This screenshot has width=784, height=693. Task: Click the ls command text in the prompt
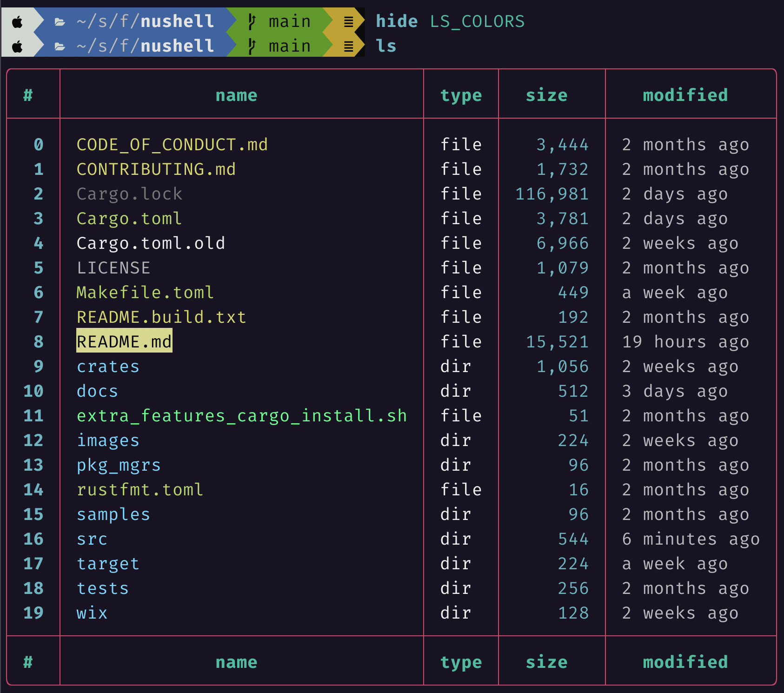coord(386,45)
